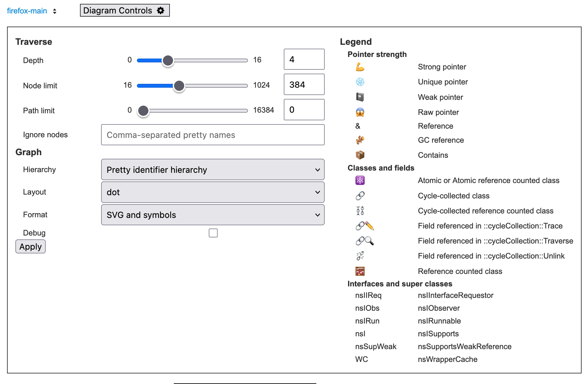Screen dimensions: 588x384
Task: Click the Reference counted class abacus icon
Action: 360,271
